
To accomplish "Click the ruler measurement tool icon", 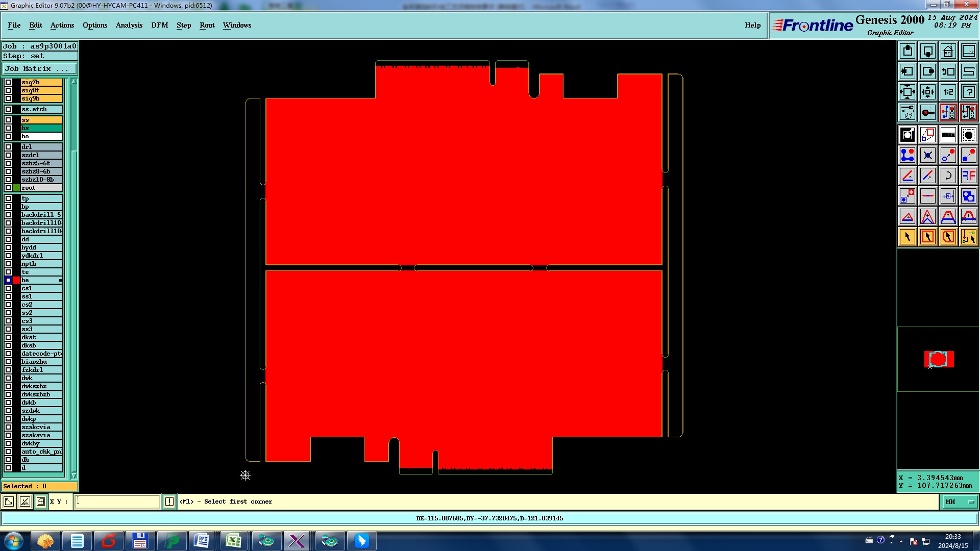I will (x=948, y=135).
